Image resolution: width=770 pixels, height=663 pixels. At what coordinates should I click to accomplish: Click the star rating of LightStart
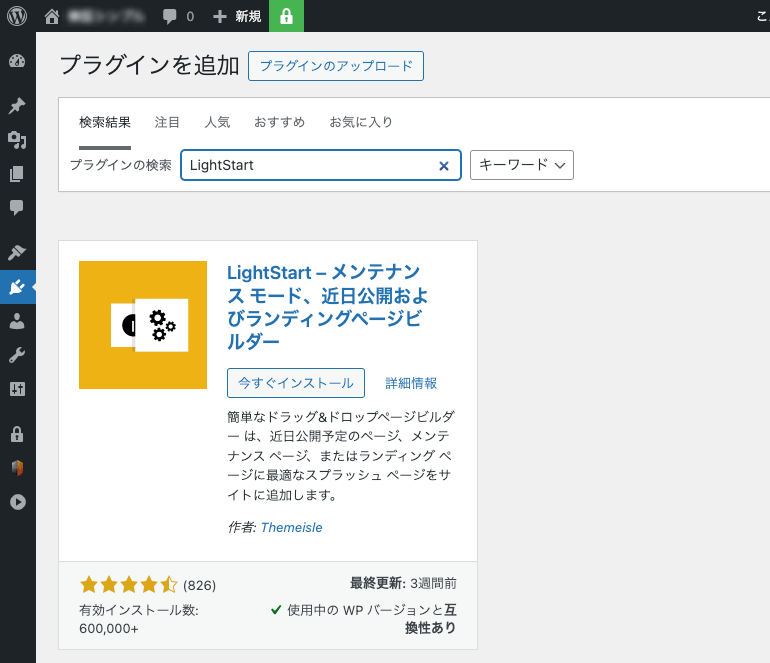(x=128, y=585)
